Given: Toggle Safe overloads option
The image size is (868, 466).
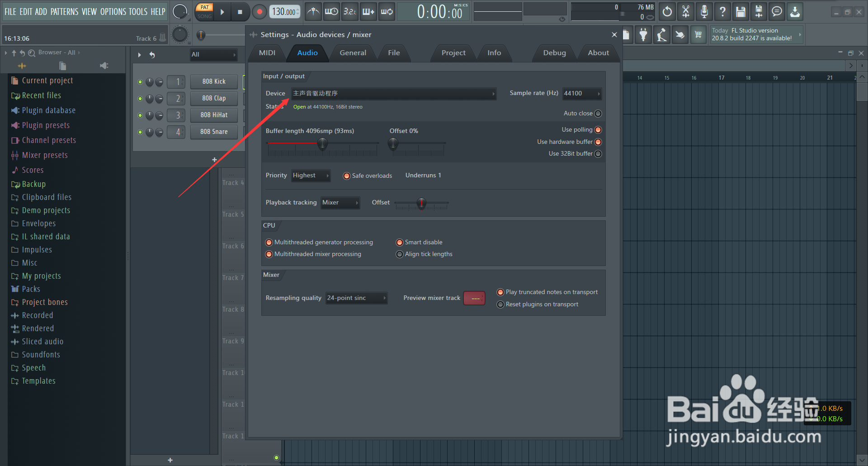Looking at the screenshot, I should pyautogui.click(x=347, y=176).
